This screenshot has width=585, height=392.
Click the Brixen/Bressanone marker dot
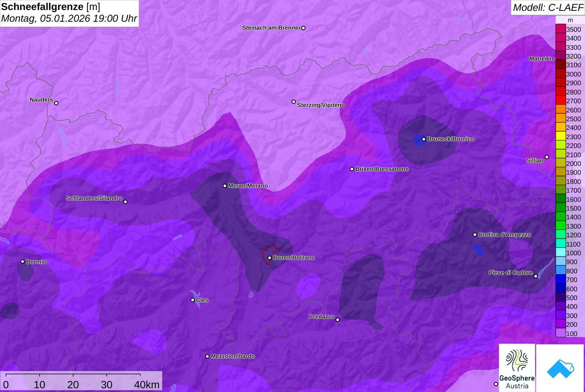pyautogui.click(x=352, y=169)
